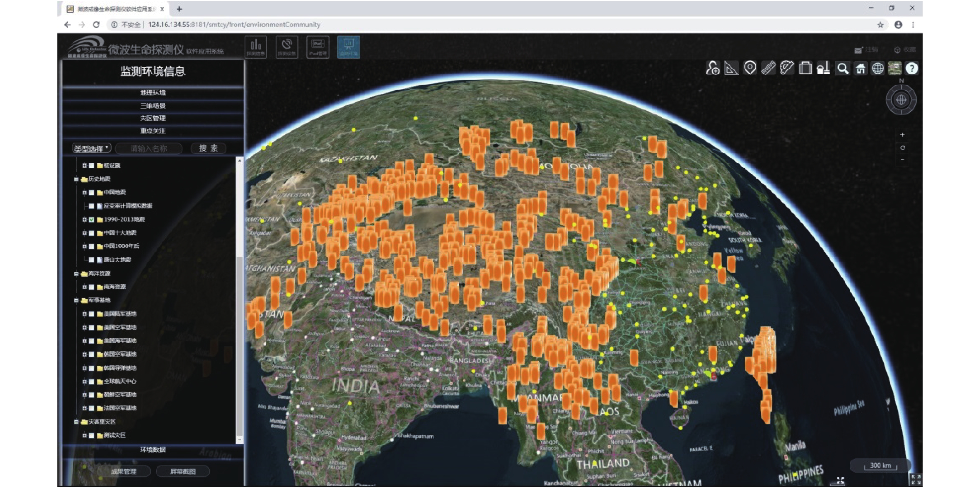The image size is (980, 488).
Task: Zoom out with the map minus button
Action: [902, 160]
